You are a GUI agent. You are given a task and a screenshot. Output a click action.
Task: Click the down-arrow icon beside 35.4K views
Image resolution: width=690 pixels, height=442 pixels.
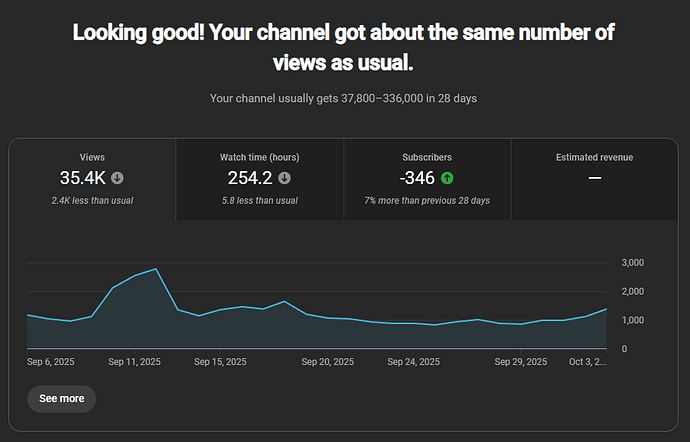[x=118, y=179]
